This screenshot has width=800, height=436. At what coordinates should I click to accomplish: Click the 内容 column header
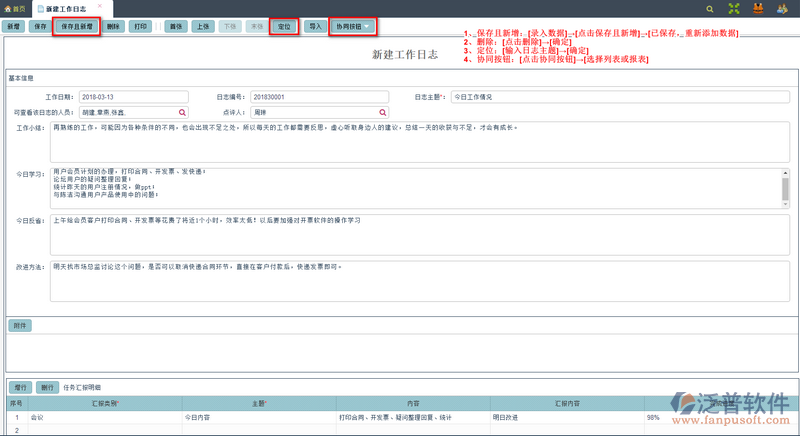point(413,403)
